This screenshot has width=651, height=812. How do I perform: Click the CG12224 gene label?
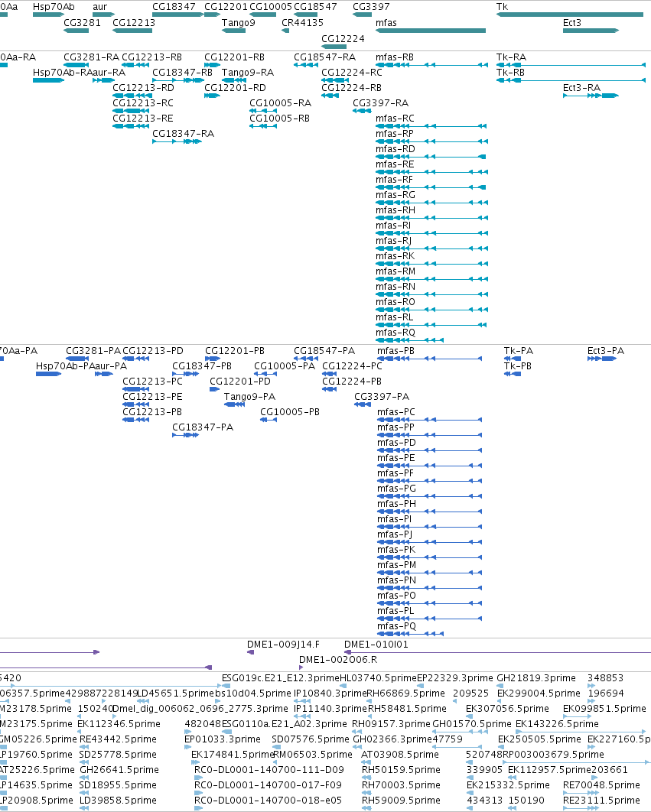point(343,39)
